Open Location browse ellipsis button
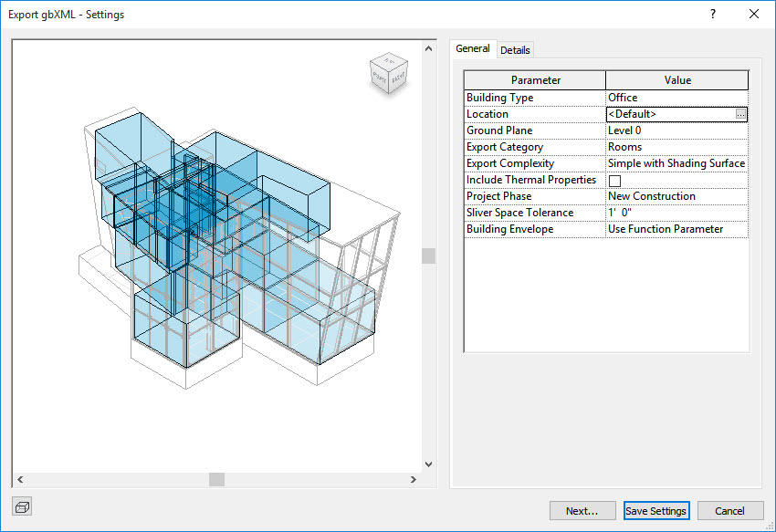 coord(740,114)
